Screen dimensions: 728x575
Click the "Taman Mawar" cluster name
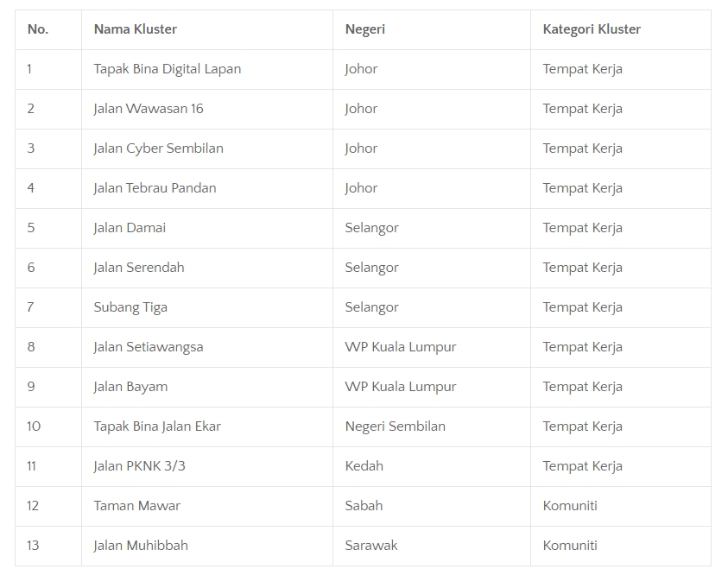pos(137,506)
